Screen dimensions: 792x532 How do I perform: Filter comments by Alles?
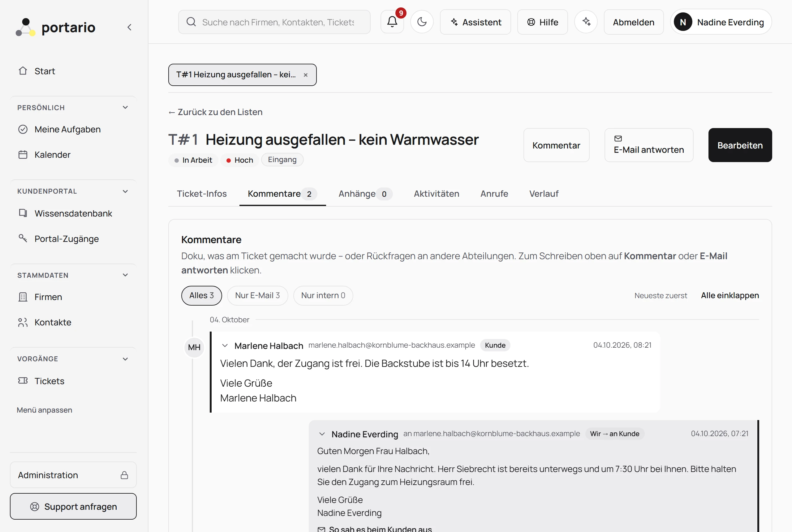click(202, 295)
